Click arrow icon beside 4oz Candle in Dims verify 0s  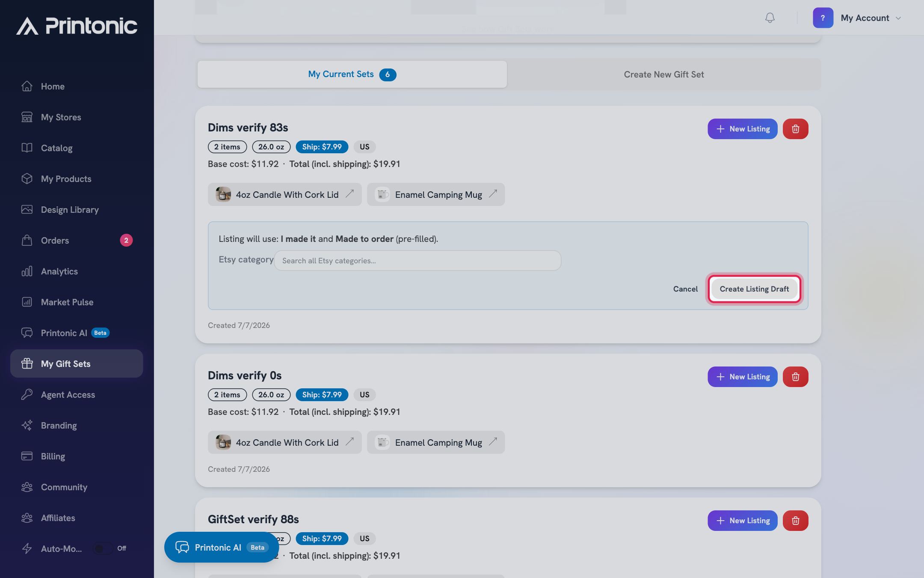(x=350, y=441)
